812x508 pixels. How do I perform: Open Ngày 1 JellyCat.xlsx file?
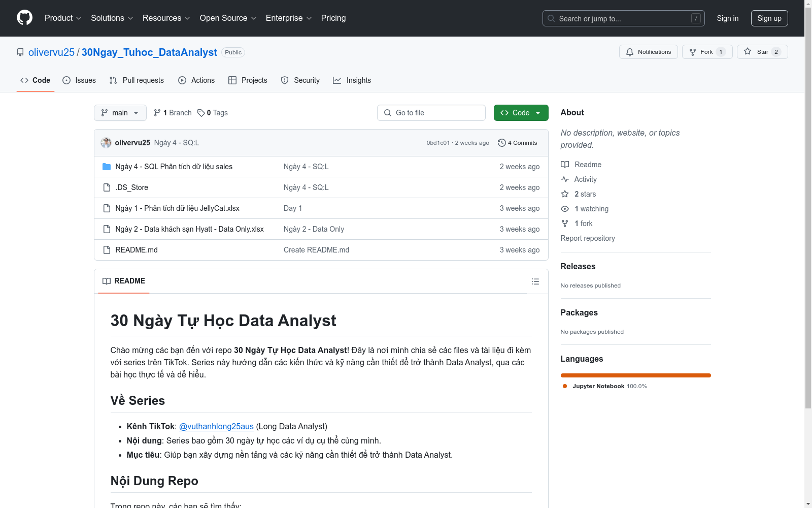pos(178,208)
